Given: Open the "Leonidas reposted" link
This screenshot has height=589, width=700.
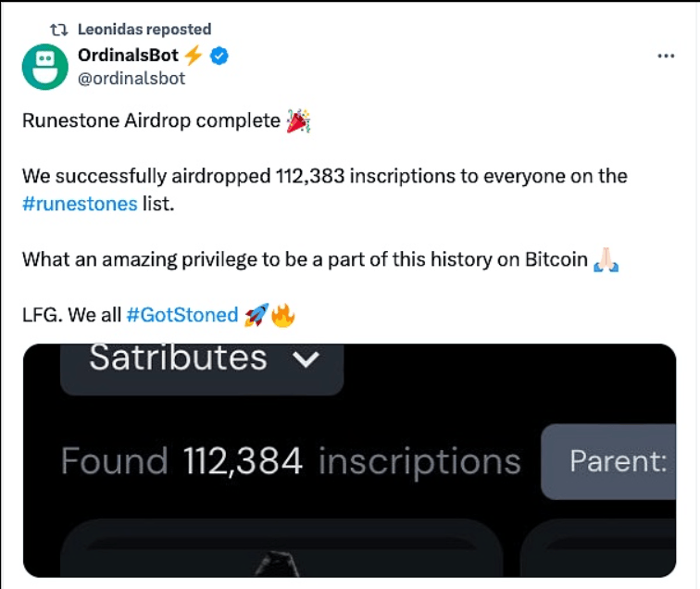Looking at the screenshot, I should pyautogui.click(x=144, y=30).
